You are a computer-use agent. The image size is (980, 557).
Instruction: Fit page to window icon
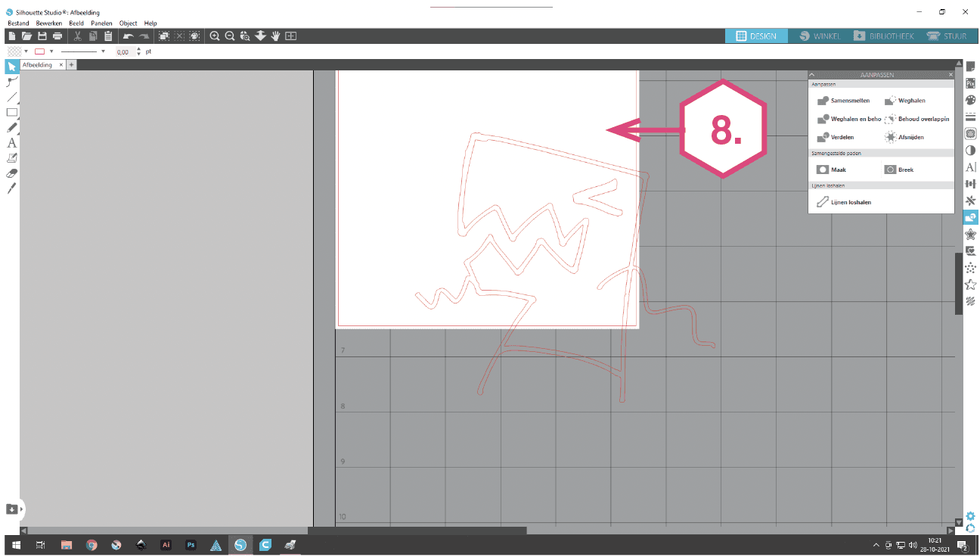coord(291,36)
